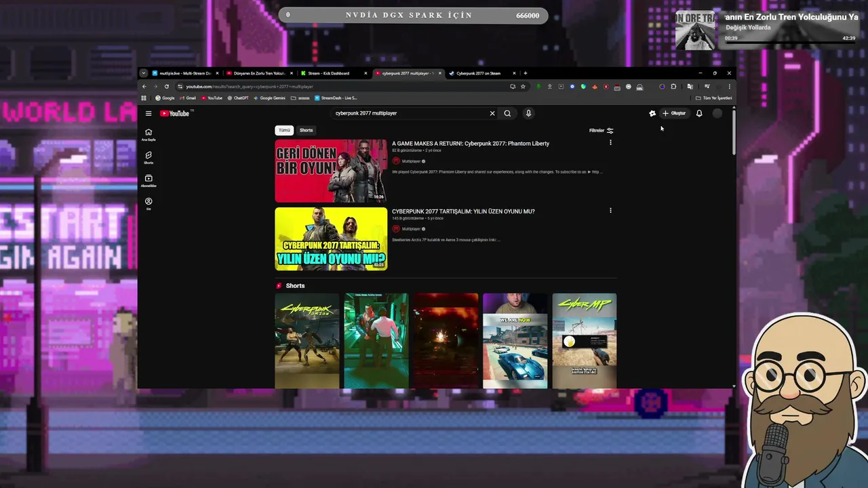Open GERİ DÖNEN BİR OYUN thumbnail
This screenshot has height=488, width=868.
[x=331, y=171]
